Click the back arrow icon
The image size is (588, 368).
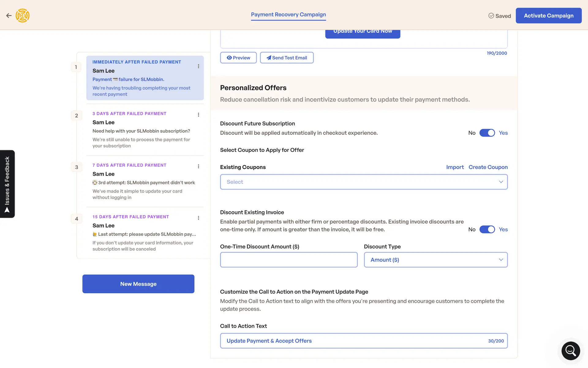click(x=9, y=16)
